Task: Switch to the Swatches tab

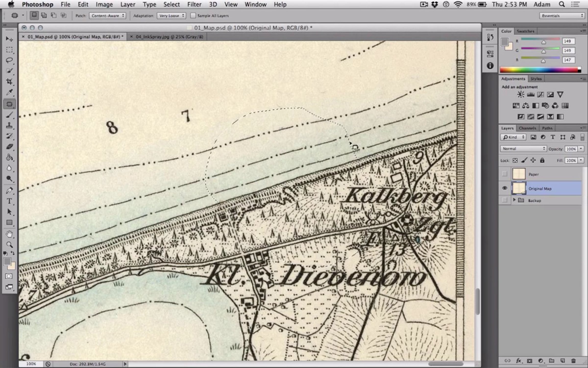Action: pos(525,31)
